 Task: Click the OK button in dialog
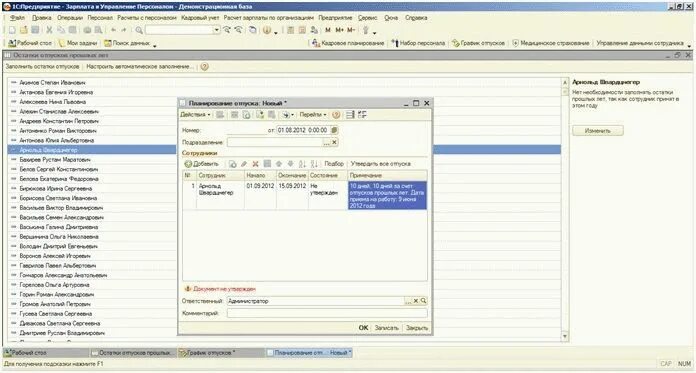click(363, 328)
